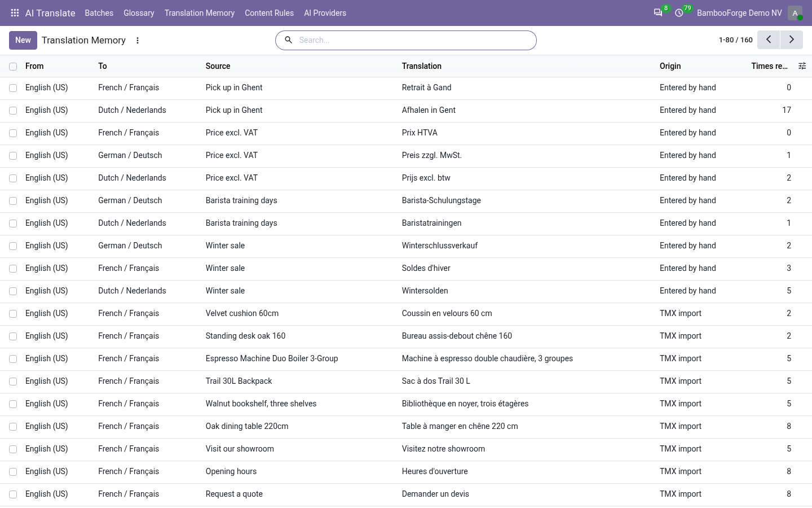Image resolution: width=812 pixels, height=508 pixels.
Task: Open the user avatar menu
Action: (795, 13)
